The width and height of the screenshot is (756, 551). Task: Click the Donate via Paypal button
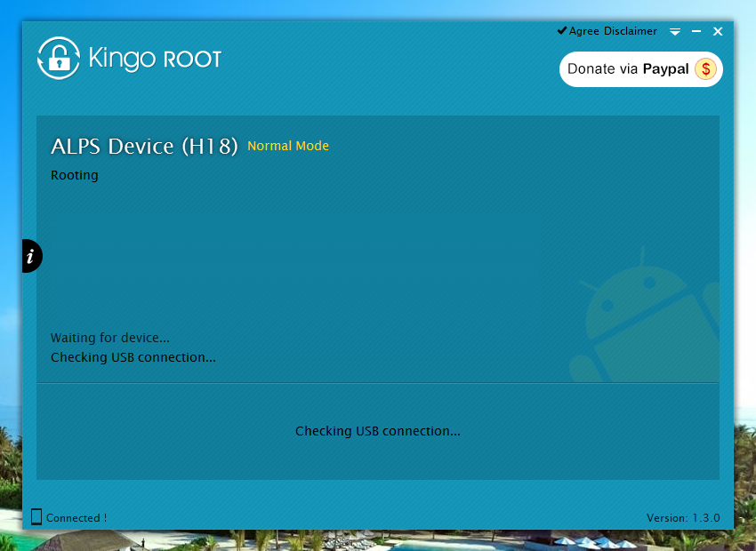(640, 69)
